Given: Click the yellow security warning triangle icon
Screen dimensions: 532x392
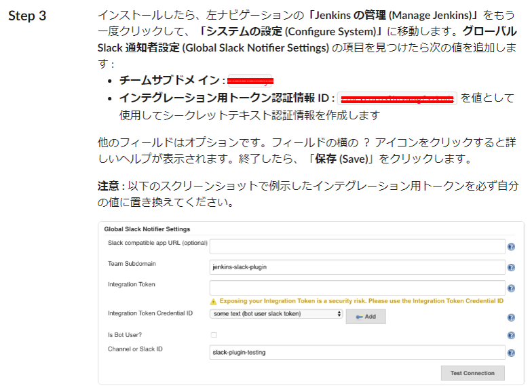Looking at the screenshot, I should 213,301.
